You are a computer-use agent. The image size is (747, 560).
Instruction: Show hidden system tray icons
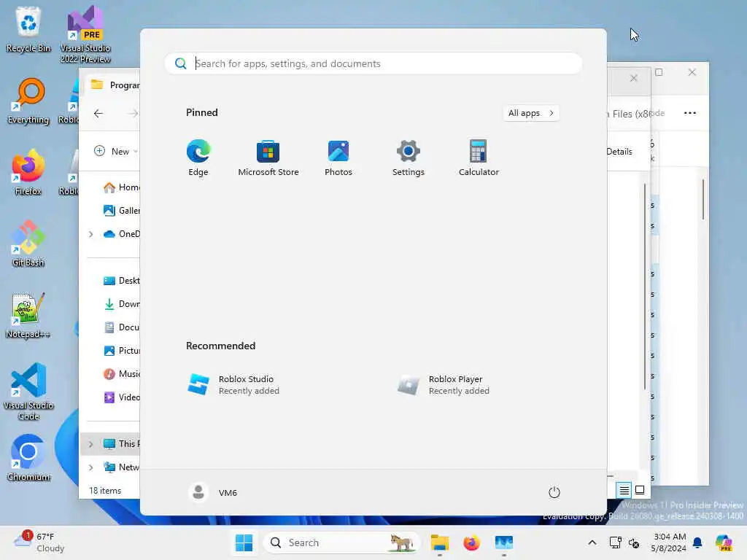tap(592, 542)
